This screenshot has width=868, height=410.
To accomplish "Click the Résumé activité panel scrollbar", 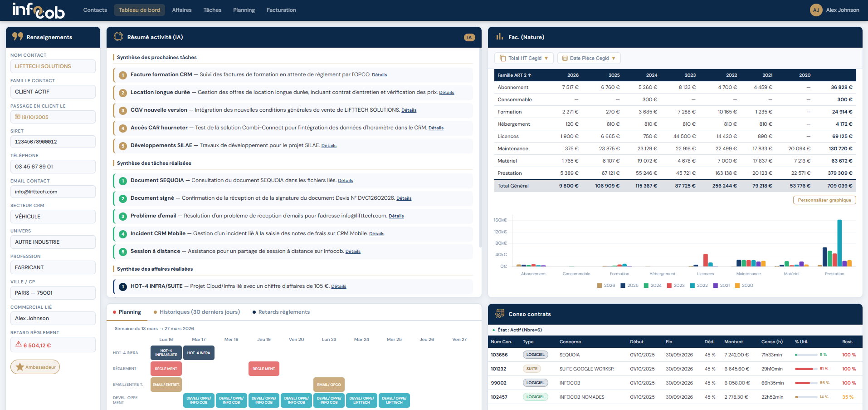I will pyautogui.click(x=480, y=148).
